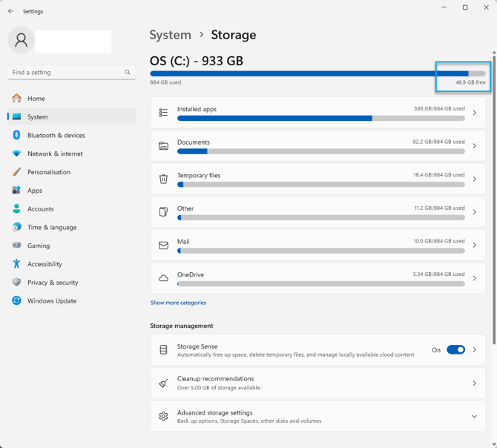
Task: Click the Accessibility figure icon
Action: tap(16, 263)
